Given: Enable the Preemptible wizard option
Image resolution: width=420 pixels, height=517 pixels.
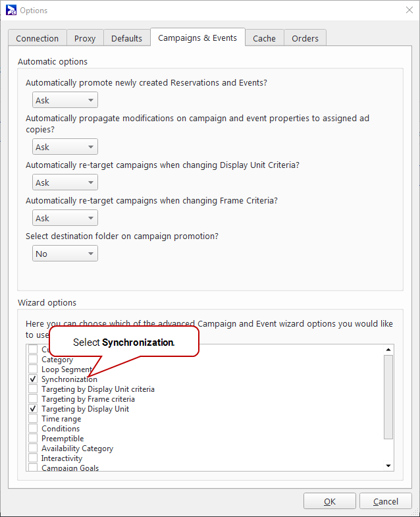Looking at the screenshot, I should point(33,439).
